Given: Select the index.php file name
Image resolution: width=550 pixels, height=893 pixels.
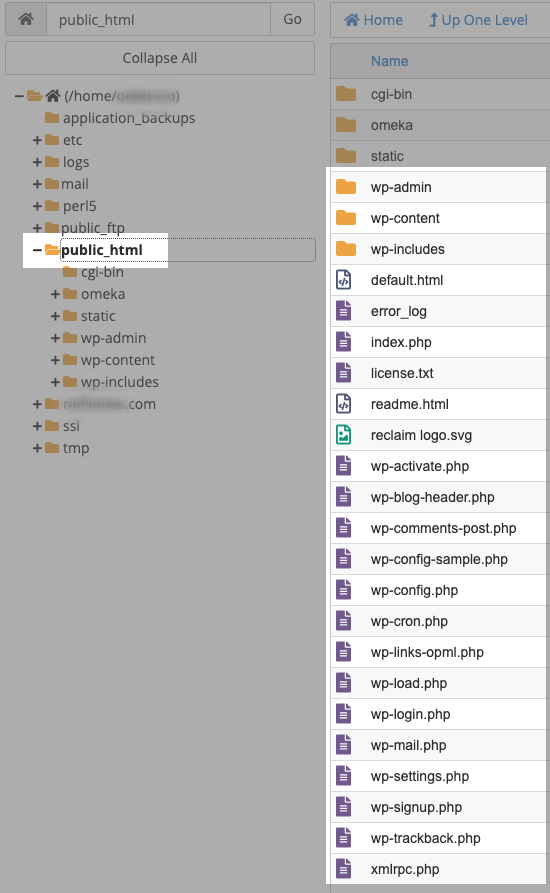Looking at the screenshot, I should [x=401, y=342].
